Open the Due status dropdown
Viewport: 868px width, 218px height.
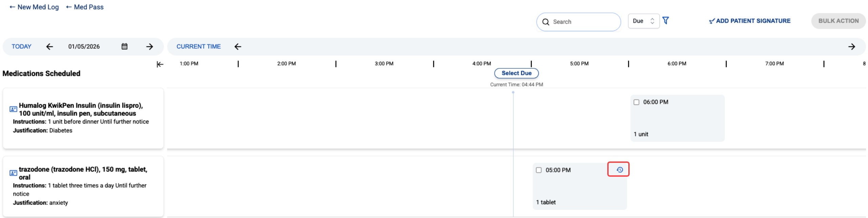643,21
